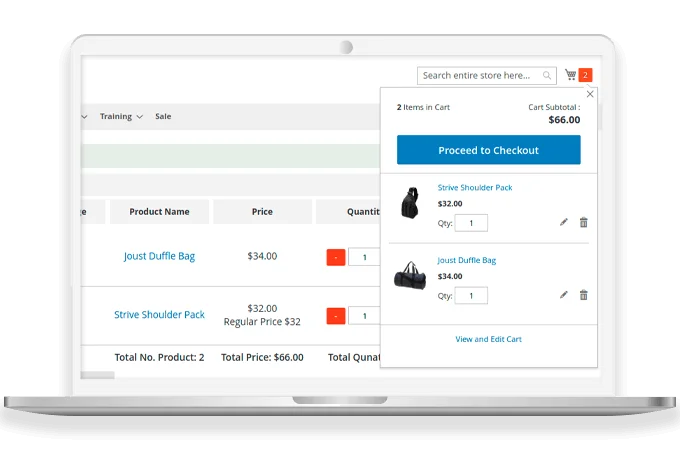Image resolution: width=680 pixels, height=450 pixels.
Task: Click the Joust Duffle Bag thumbnail
Action: click(410, 276)
